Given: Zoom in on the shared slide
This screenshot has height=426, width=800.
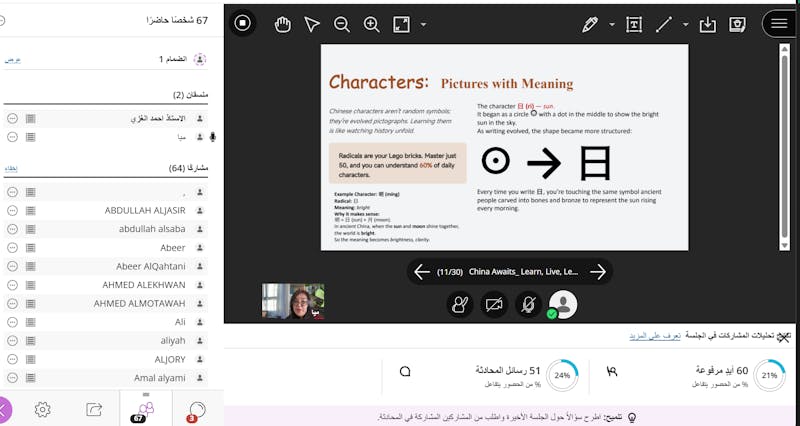Looking at the screenshot, I should click(x=372, y=24).
